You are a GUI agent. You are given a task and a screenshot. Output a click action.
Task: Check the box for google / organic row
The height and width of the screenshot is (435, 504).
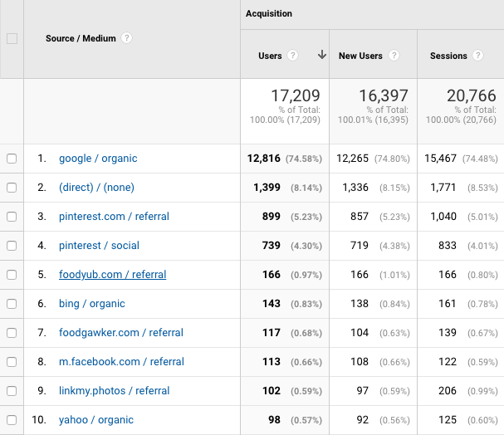[x=12, y=159]
